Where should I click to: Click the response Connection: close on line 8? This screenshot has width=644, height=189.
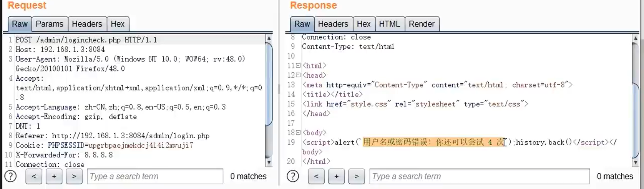point(336,37)
